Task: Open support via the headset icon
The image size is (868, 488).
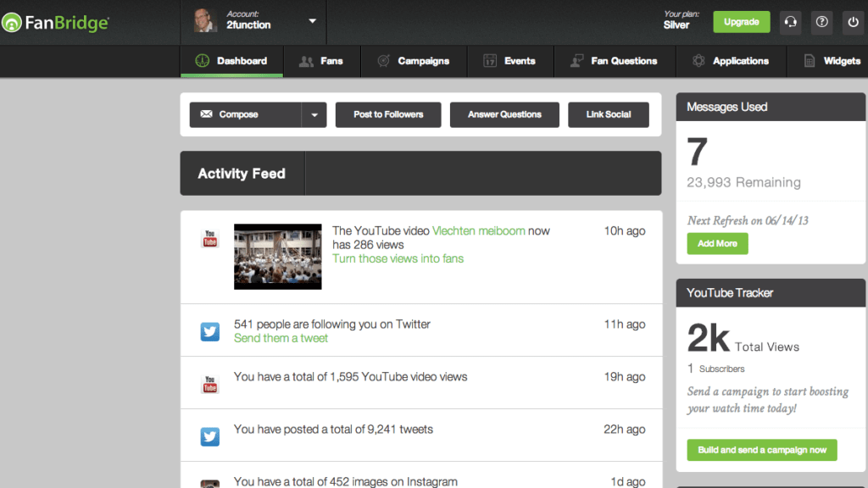Action: 791,22
